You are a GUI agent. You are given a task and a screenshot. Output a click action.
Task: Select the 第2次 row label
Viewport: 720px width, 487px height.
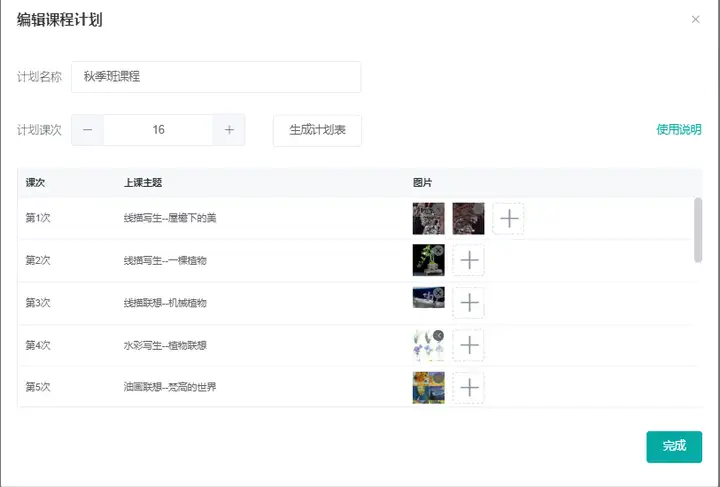pos(38,260)
